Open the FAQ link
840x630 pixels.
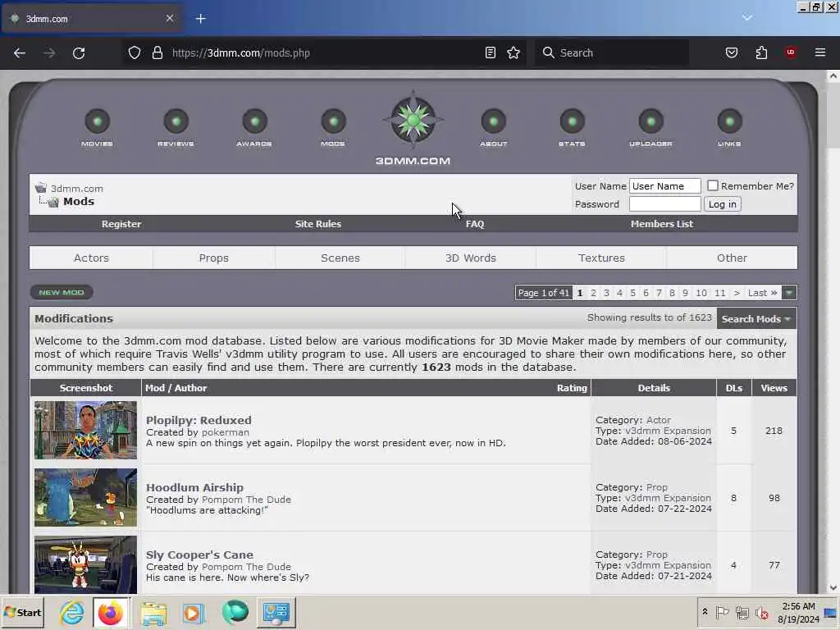point(475,224)
